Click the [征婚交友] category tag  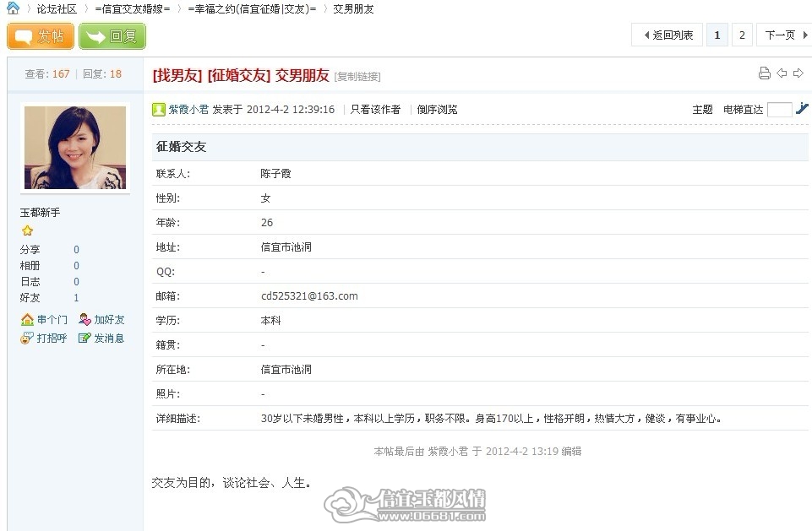[x=239, y=76]
